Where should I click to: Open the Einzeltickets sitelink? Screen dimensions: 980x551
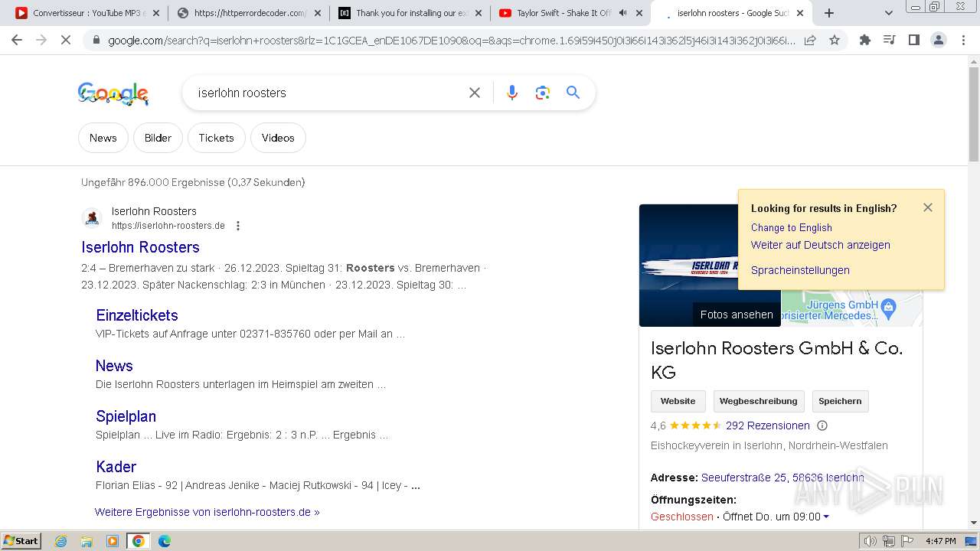(x=137, y=315)
